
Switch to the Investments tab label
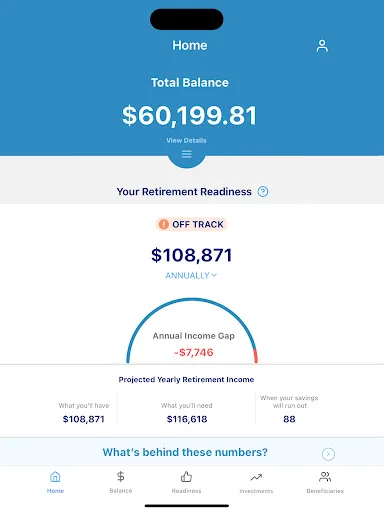coord(256,491)
